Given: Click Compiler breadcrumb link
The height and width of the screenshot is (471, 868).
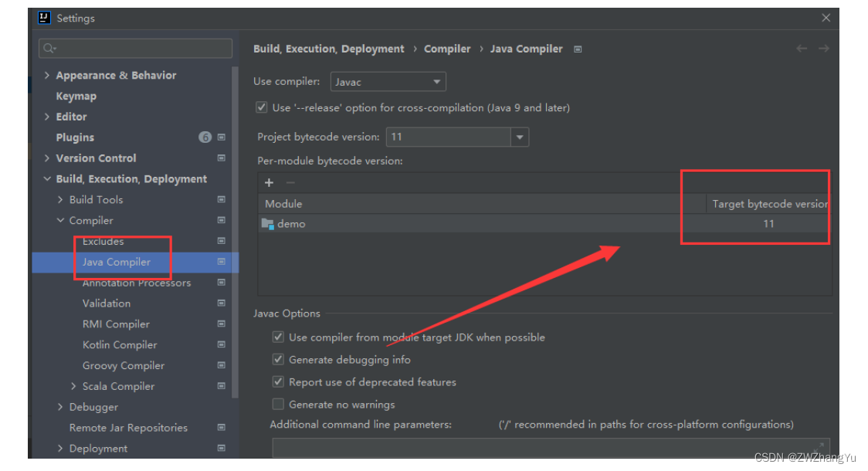Looking at the screenshot, I should (447, 49).
